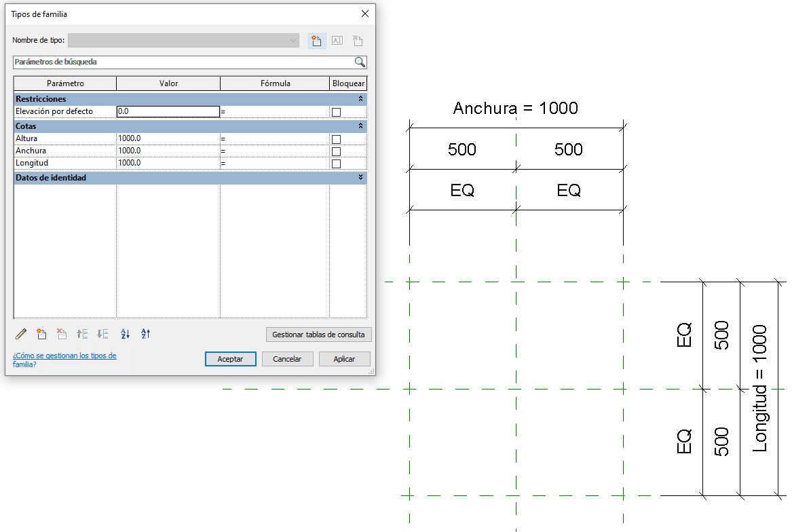Sort parameters ascending with AZ icon

[x=125, y=333]
